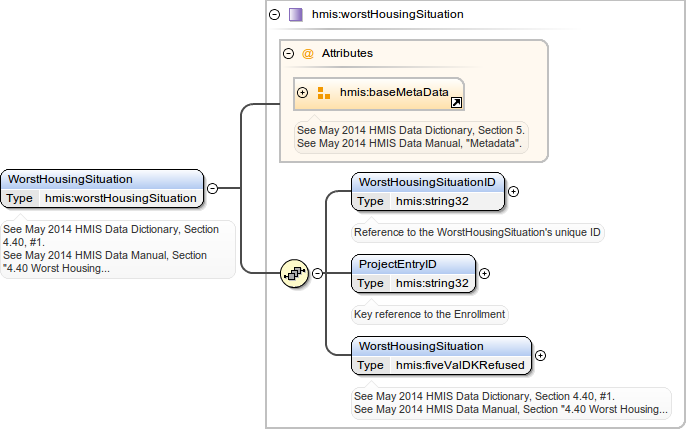Collapse the root WorstHousingSituation element
This screenshot has height=430, width=687.
[213, 187]
